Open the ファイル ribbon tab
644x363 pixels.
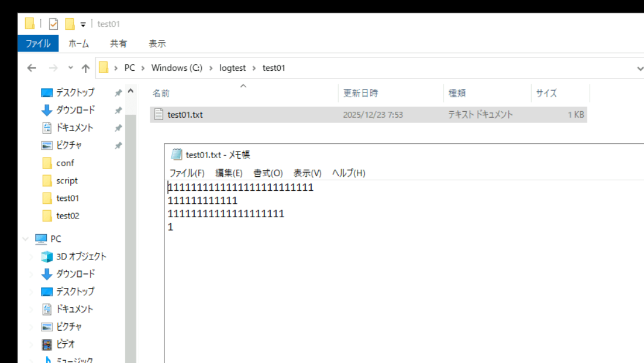click(38, 43)
